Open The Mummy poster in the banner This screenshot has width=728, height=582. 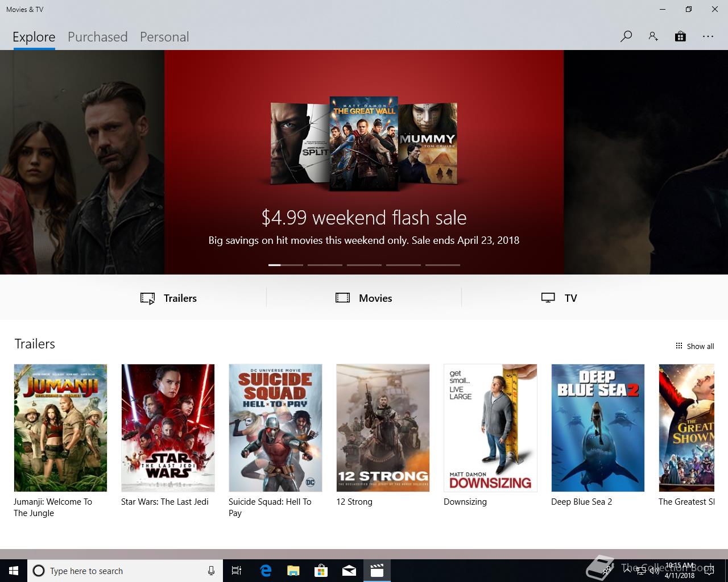428,143
